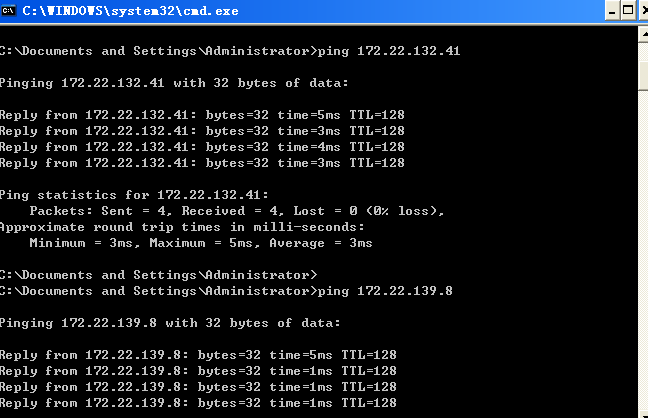Select the 172.22.132.41 reply showing time=5ms
The image size is (648, 418).
(x=200, y=114)
